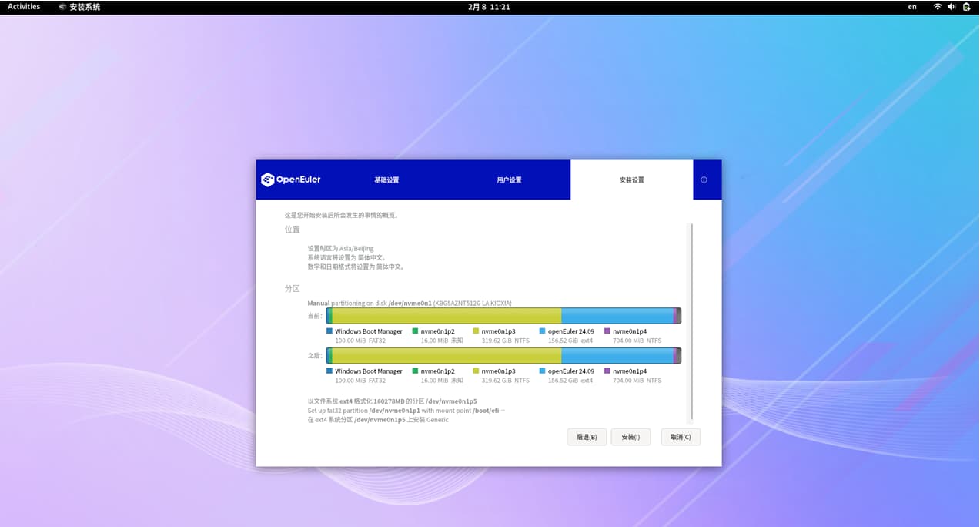Select the 安装设置 tab
The height and width of the screenshot is (527, 980).
click(x=631, y=180)
